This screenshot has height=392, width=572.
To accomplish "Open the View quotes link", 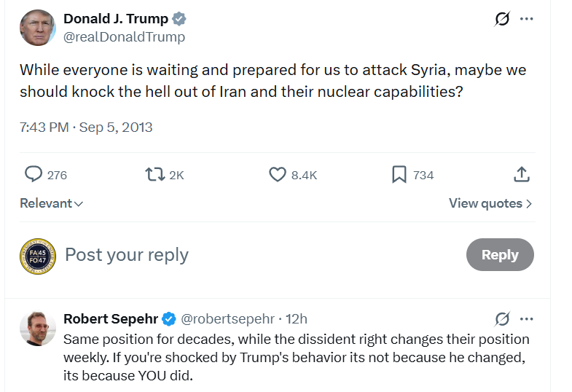I will [x=490, y=203].
